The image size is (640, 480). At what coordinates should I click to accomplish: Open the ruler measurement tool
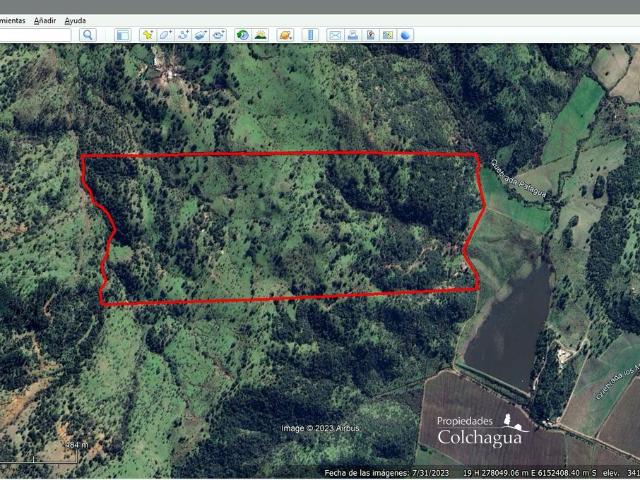pyautogui.click(x=309, y=35)
